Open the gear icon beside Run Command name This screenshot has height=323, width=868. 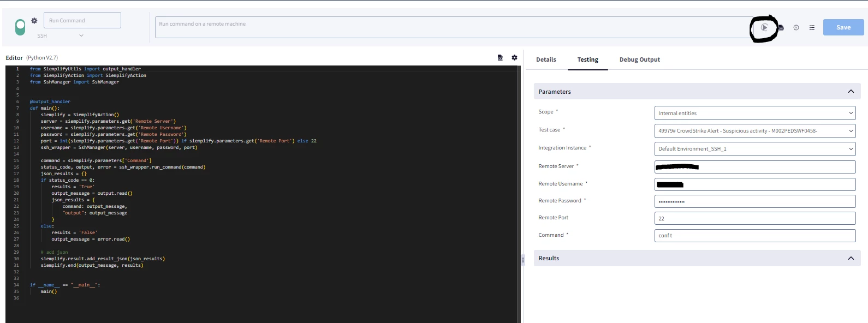click(34, 21)
